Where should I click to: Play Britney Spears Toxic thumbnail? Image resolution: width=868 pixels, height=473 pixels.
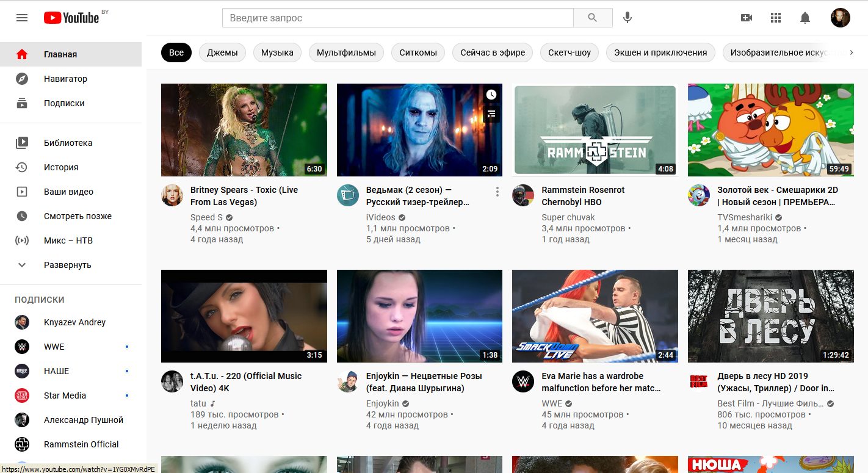(x=244, y=130)
